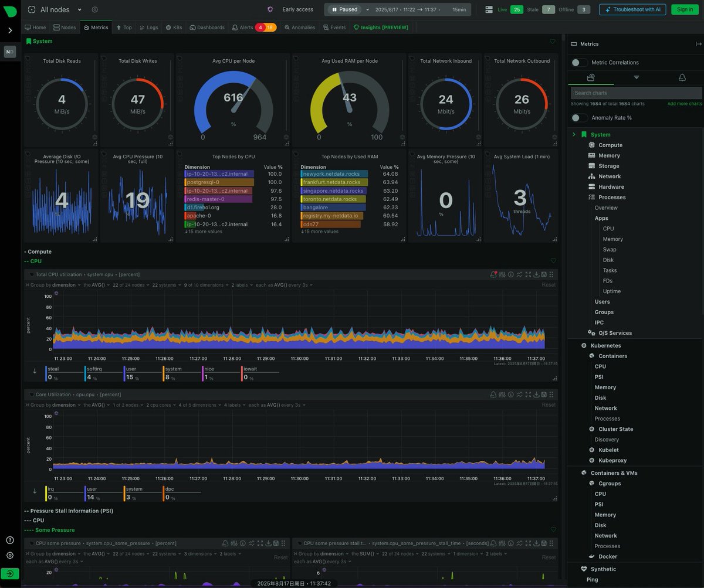Show info icon on Total CPU utilization chart
Viewport: 704px width, 588px height.
tap(510, 274)
